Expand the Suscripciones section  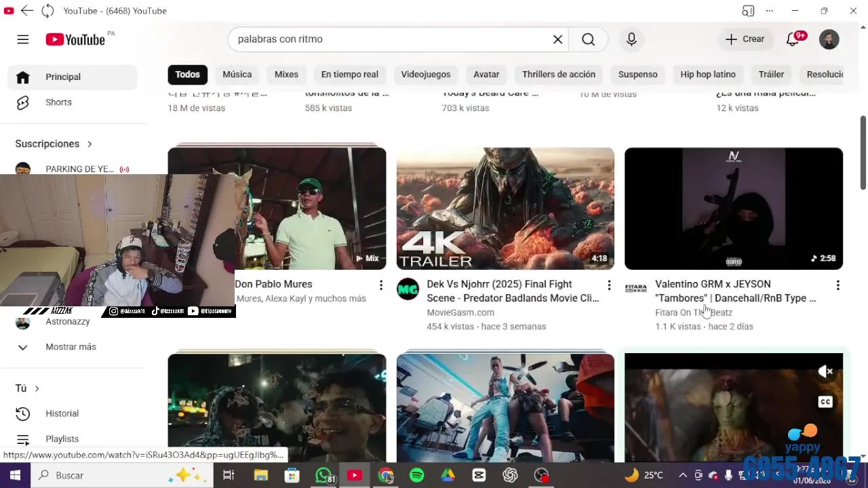pyautogui.click(x=54, y=144)
